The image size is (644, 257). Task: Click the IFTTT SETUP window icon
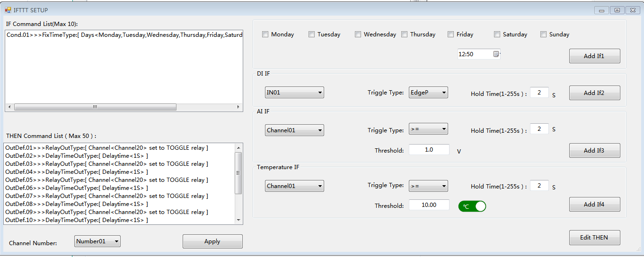[8, 10]
